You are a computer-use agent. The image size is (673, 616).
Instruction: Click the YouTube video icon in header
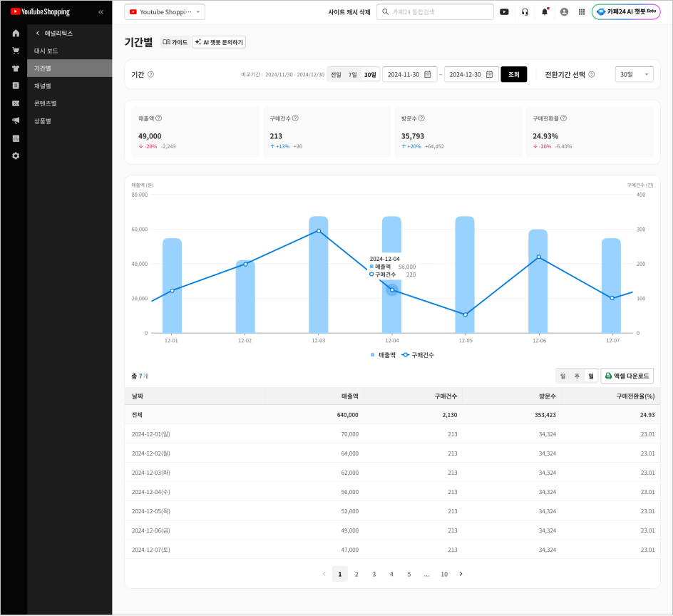point(504,12)
